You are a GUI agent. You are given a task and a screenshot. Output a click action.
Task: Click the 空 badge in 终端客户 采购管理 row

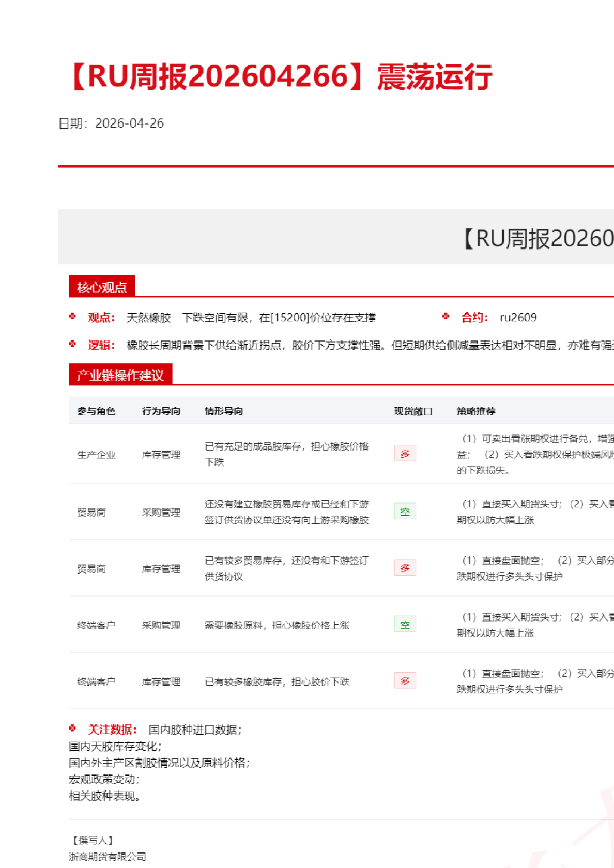coord(405,624)
